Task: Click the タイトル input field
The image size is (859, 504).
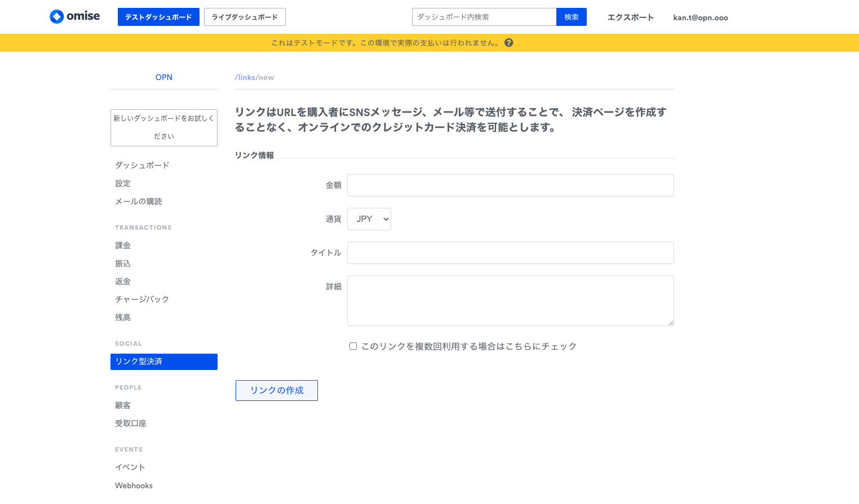Action: tap(510, 253)
